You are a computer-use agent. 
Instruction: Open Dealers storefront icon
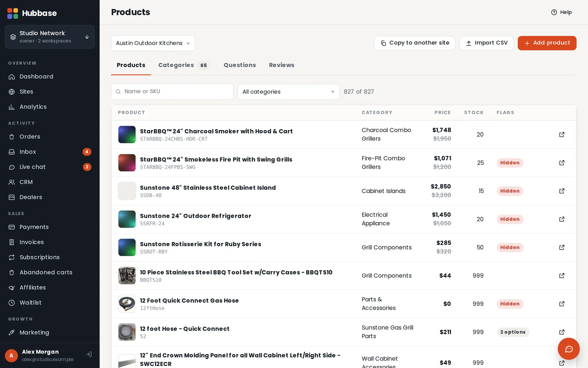(x=12, y=197)
